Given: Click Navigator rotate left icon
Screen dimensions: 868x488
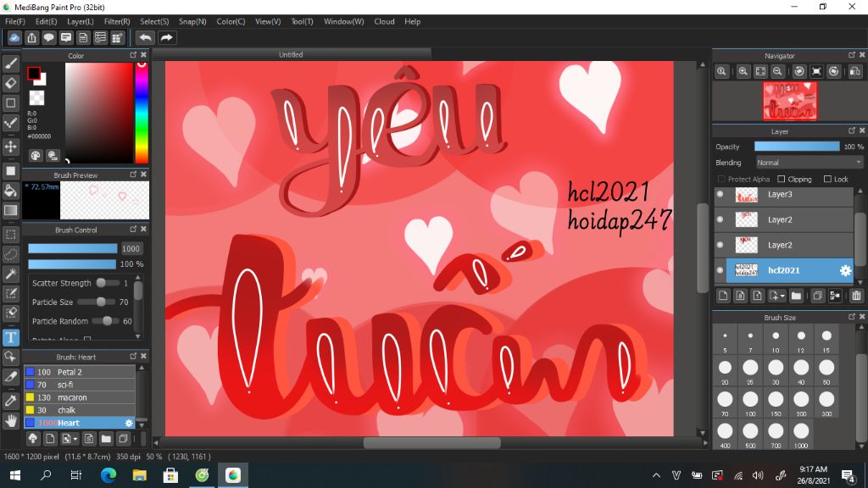Looking at the screenshot, I should [799, 71].
